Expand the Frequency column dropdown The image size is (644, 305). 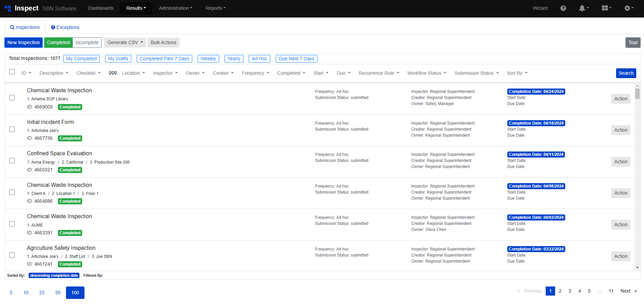255,73
